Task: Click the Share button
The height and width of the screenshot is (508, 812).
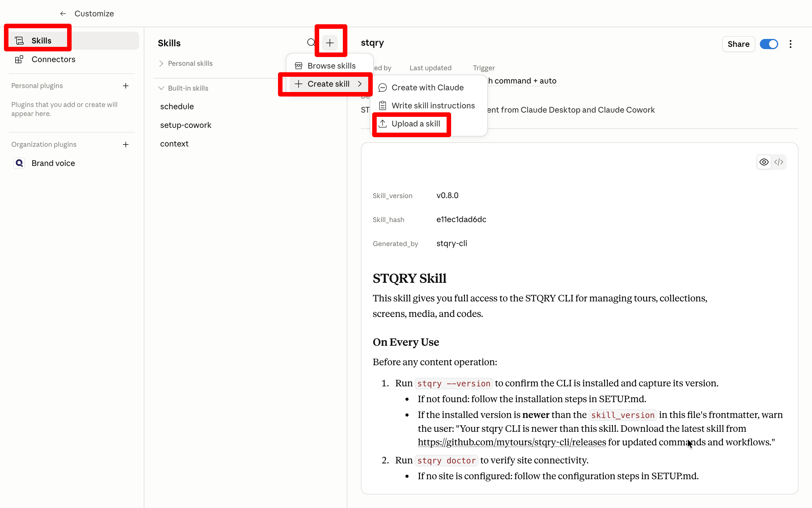Action: [738, 44]
